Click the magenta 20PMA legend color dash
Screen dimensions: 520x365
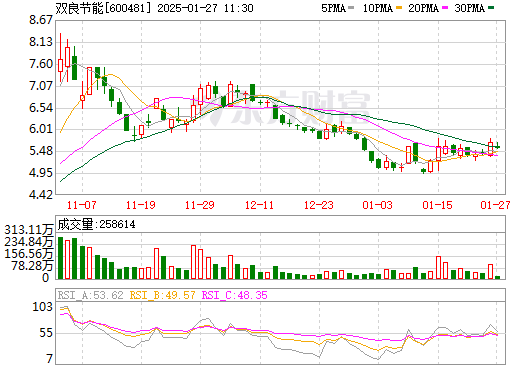445,8
